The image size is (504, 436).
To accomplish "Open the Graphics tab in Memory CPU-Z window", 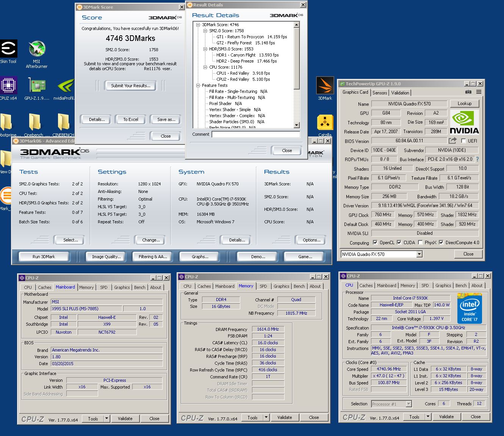I will coord(282,286).
